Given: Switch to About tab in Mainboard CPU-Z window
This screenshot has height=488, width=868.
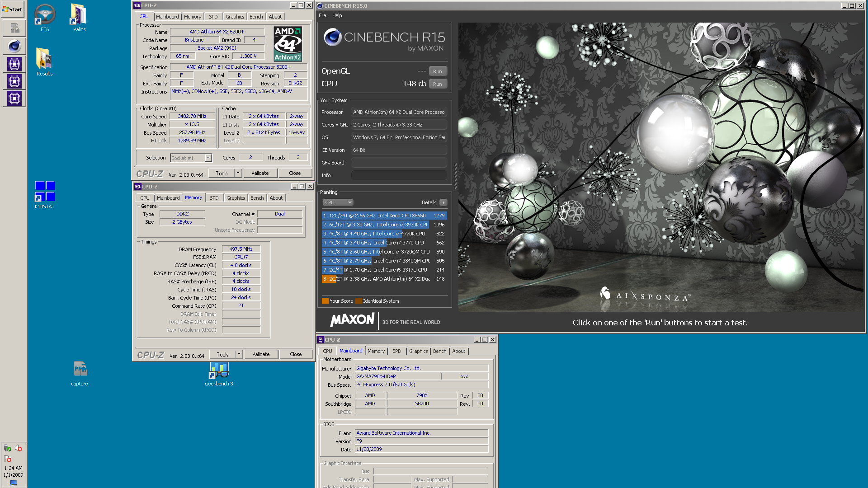Looking at the screenshot, I should [459, 351].
